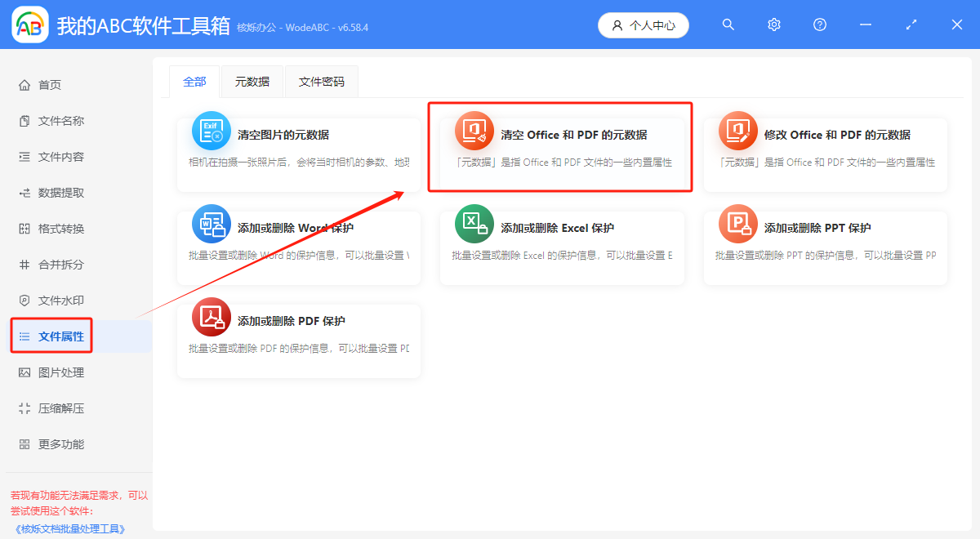Click the orange icon for 清空 Office 和 PDF 的元数据
This screenshot has width=980, height=539.
click(x=474, y=131)
